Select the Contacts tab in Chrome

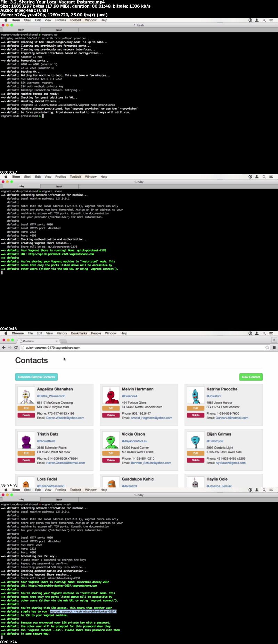pyautogui.click(x=38, y=341)
